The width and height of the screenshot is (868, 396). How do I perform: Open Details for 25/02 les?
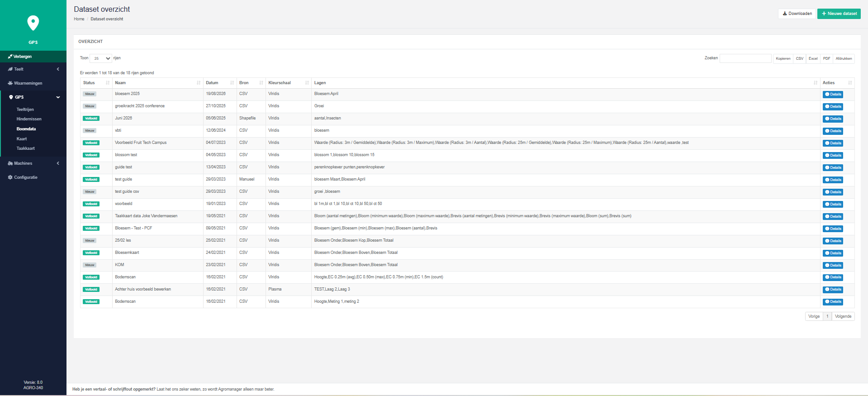click(833, 241)
